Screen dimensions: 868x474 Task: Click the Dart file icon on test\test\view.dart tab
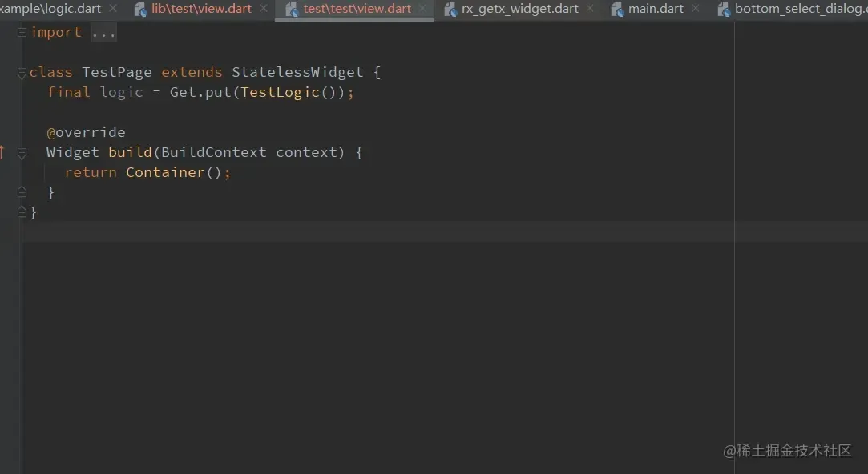pos(292,10)
